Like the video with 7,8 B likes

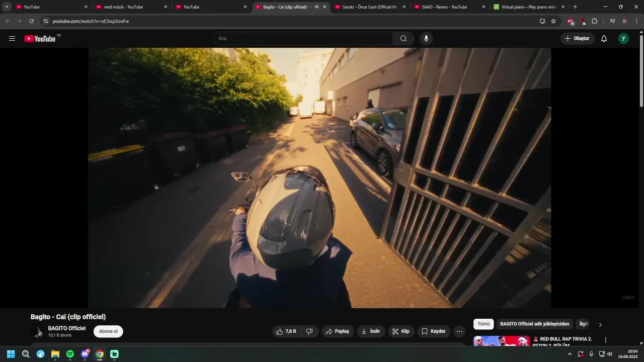(286, 331)
